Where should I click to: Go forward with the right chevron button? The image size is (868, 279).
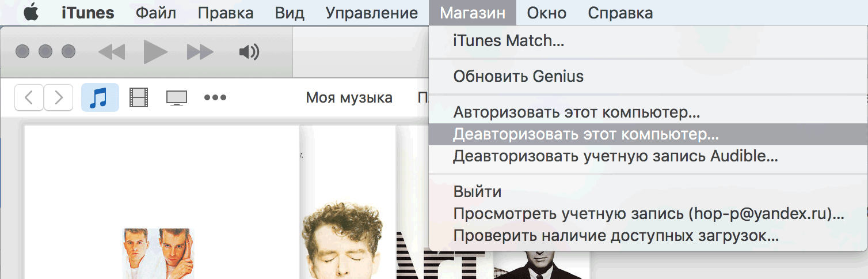pos(59,97)
